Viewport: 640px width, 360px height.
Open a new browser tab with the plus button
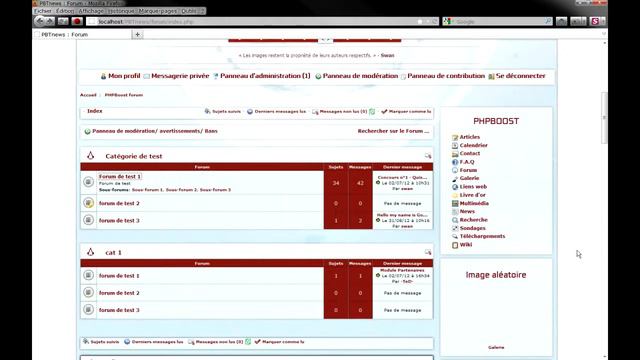pyautogui.click(x=138, y=35)
